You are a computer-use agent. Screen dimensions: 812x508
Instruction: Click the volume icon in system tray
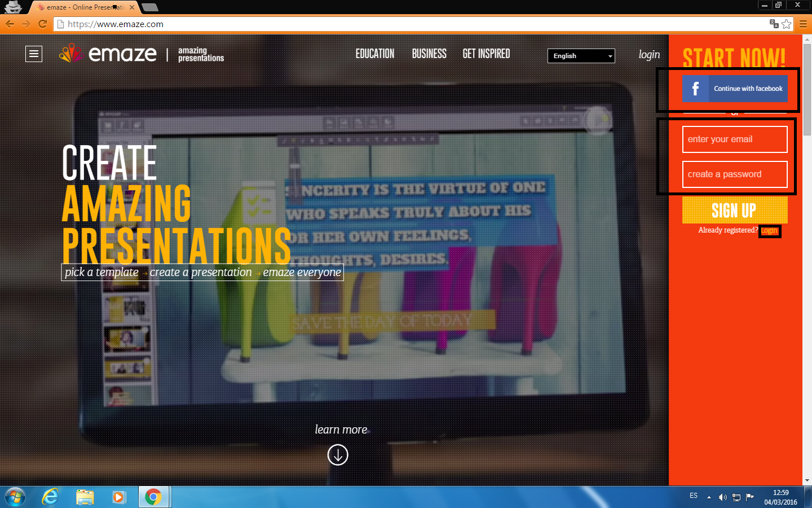click(722, 497)
